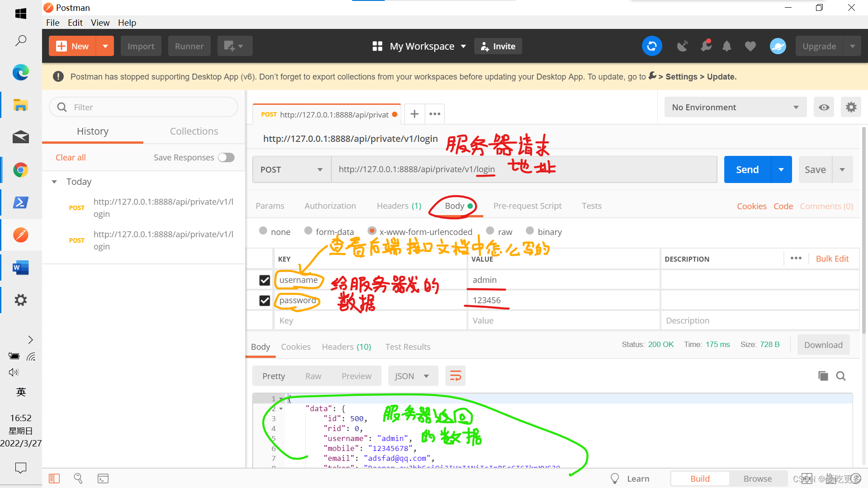Open the POST method dropdown
This screenshot has width=868, height=488.
coord(292,169)
